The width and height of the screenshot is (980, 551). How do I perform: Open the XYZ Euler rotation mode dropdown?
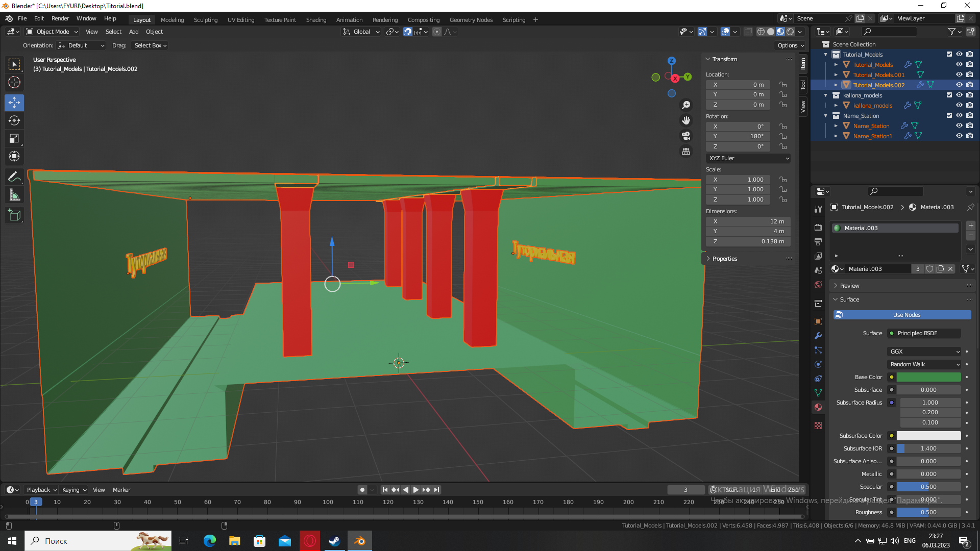click(748, 158)
